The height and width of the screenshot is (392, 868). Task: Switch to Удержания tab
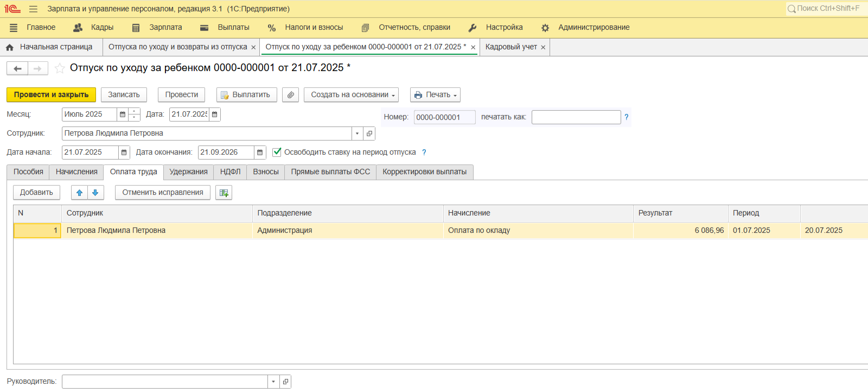coord(188,172)
